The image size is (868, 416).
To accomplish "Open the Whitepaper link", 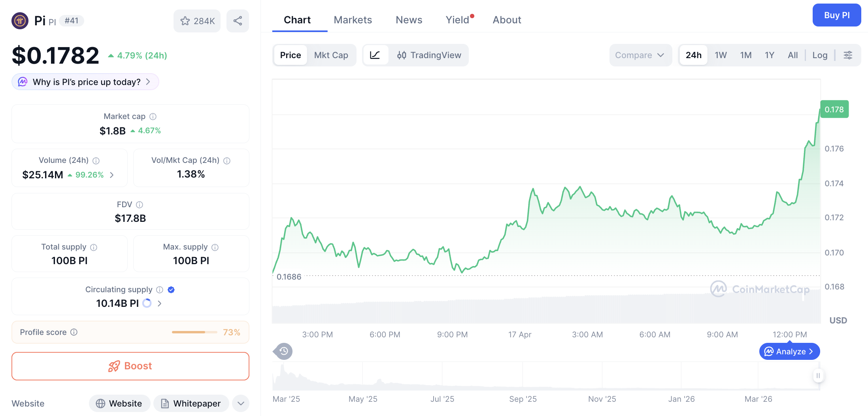I will [x=191, y=403].
